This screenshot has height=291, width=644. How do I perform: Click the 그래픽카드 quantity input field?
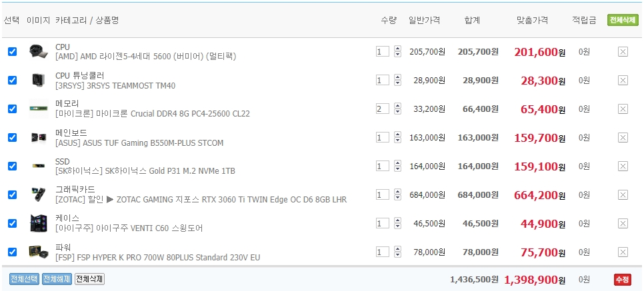coord(383,194)
